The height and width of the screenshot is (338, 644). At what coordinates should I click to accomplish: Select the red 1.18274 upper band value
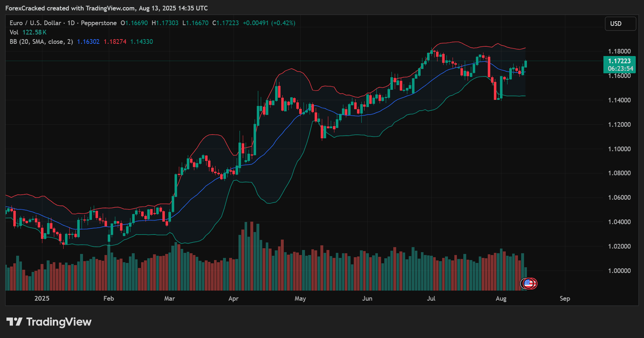(x=115, y=41)
